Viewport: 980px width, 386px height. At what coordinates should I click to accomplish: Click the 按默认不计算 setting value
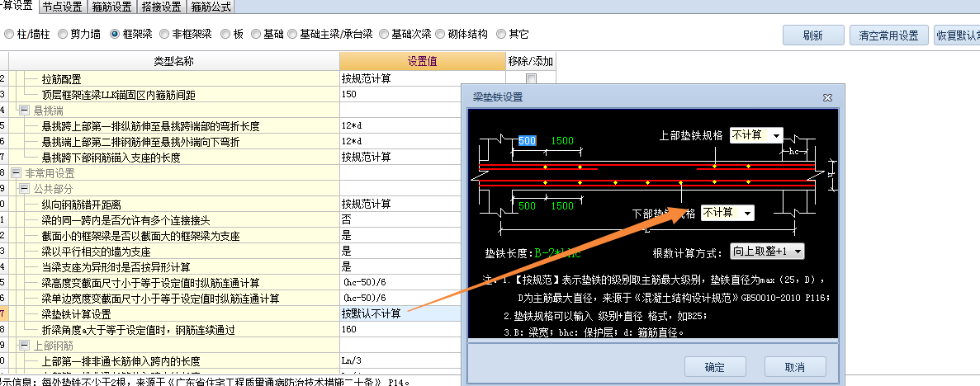(x=372, y=313)
